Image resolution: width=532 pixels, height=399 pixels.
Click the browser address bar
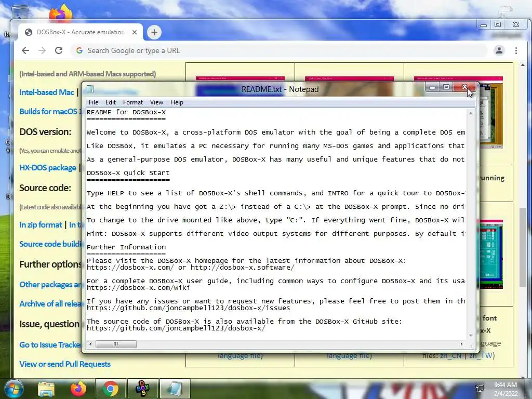click(279, 50)
